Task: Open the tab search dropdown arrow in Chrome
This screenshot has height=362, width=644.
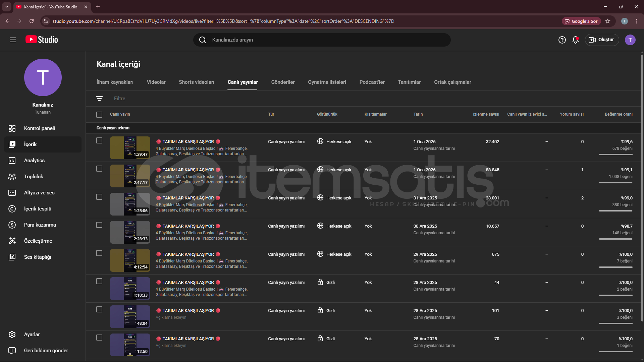Action: tap(6, 7)
